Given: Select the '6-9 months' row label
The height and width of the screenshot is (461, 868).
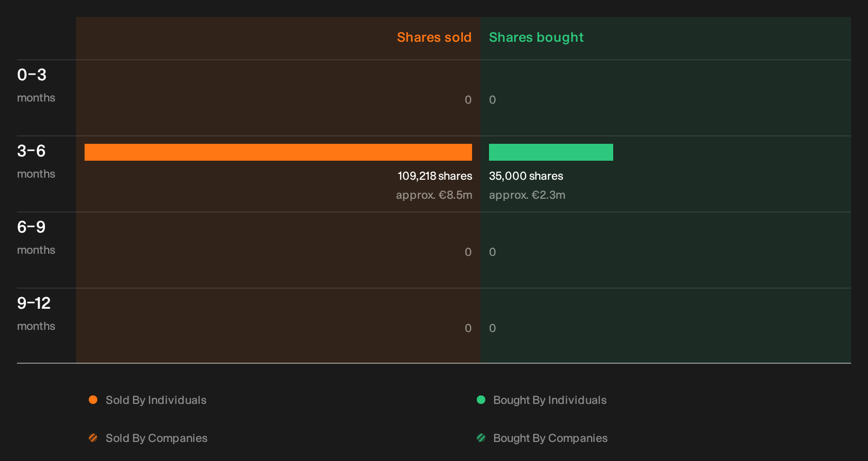Looking at the screenshot, I should pos(36,237).
